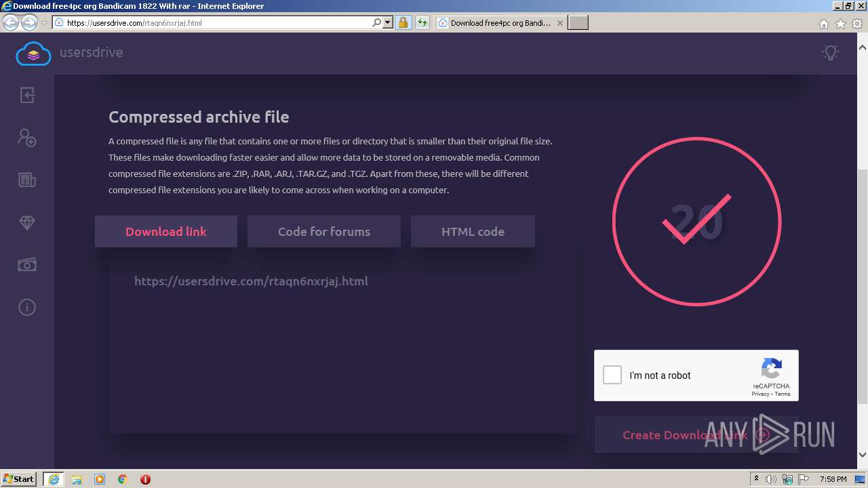Open the media player taskbar icon
This screenshot has height=488, width=868.
coord(100,479)
